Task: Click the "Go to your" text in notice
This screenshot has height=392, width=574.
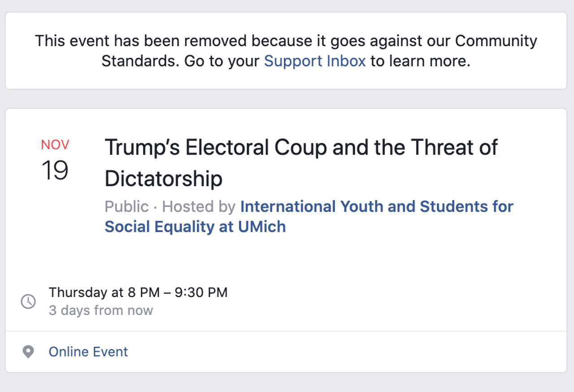Action: [222, 61]
